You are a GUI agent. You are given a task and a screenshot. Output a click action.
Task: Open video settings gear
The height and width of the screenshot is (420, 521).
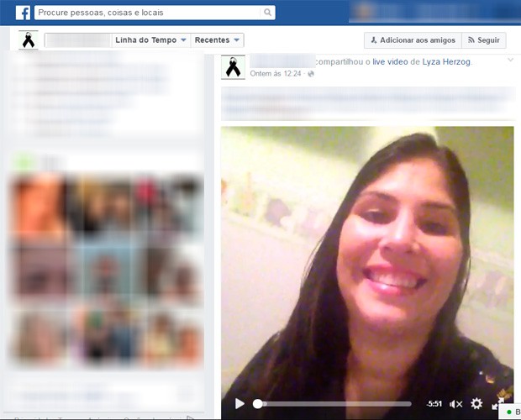pyautogui.click(x=476, y=404)
